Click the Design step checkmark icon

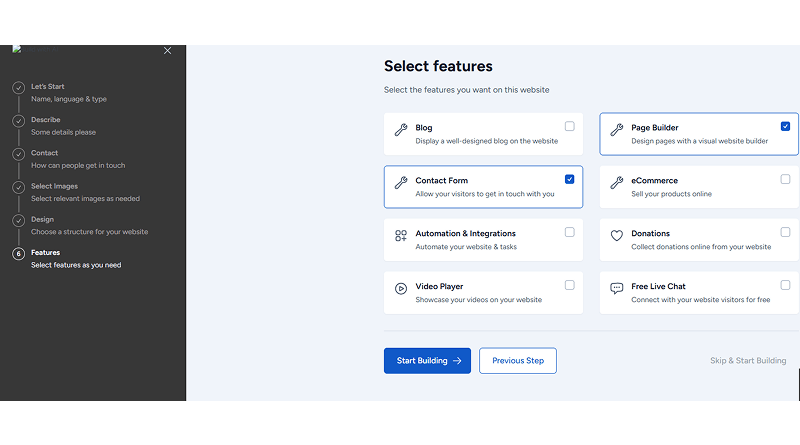(x=18, y=220)
